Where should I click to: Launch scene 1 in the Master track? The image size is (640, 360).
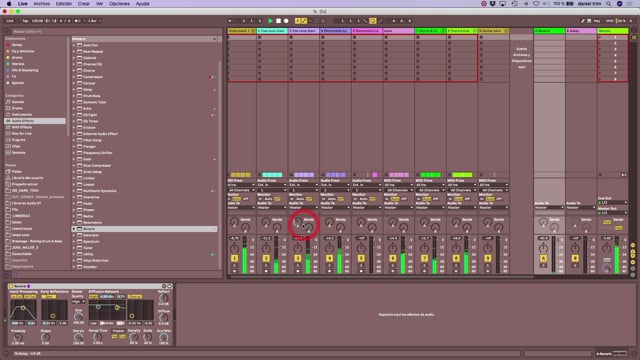(600, 37)
